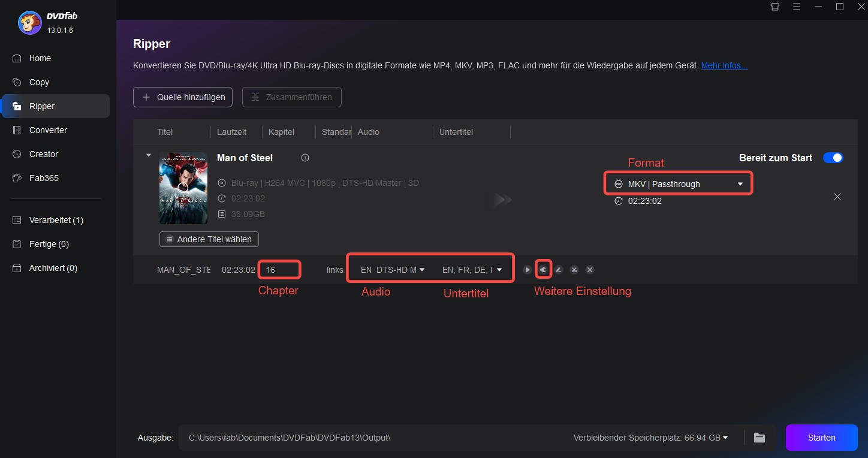Click the chapter value 16 field

pyautogui.click(x=279, y=270)
